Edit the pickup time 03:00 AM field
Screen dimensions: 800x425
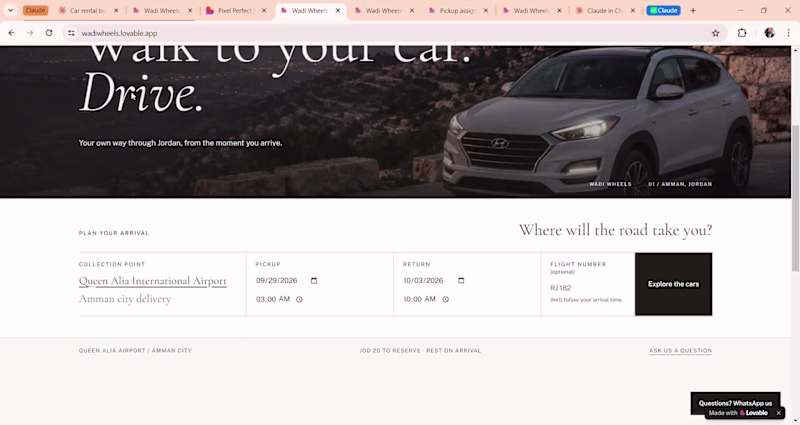(273, 299)
